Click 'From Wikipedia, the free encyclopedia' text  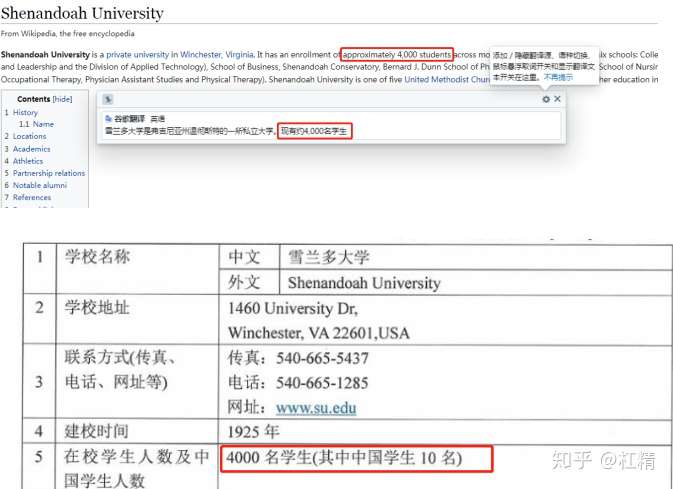coord(67,33)
